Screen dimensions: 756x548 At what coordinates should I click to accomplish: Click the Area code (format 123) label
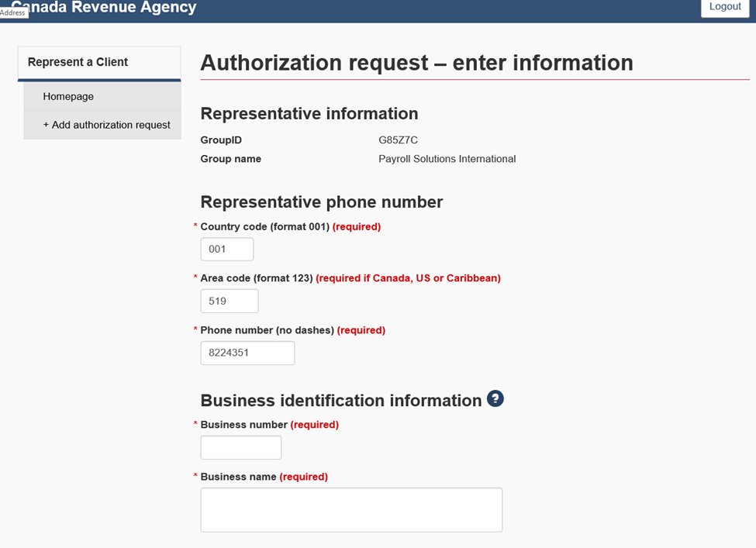256,278
